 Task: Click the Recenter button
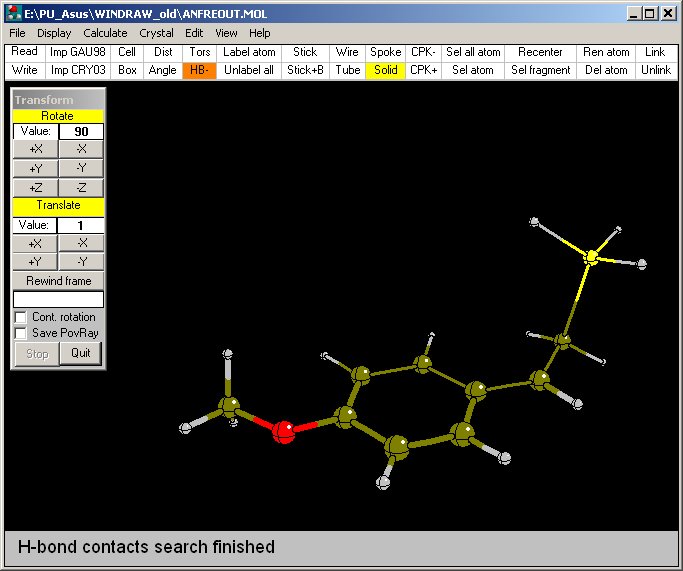pos(540,52)
